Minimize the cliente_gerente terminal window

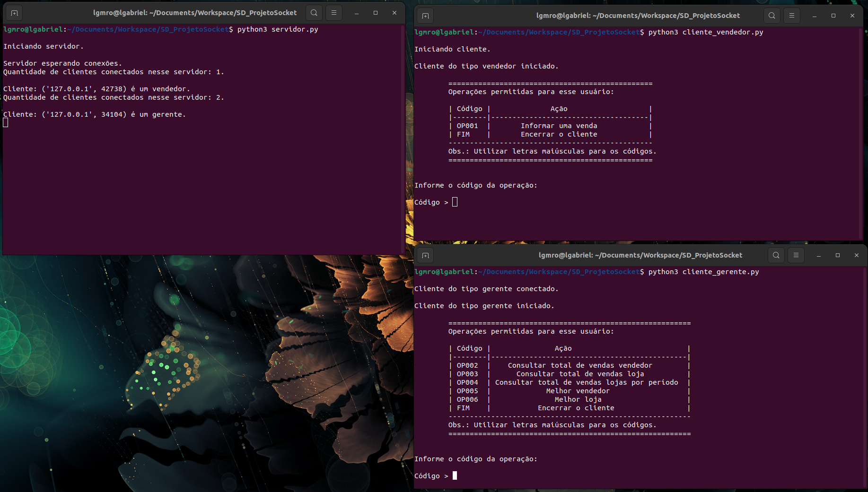pos(818,255)
